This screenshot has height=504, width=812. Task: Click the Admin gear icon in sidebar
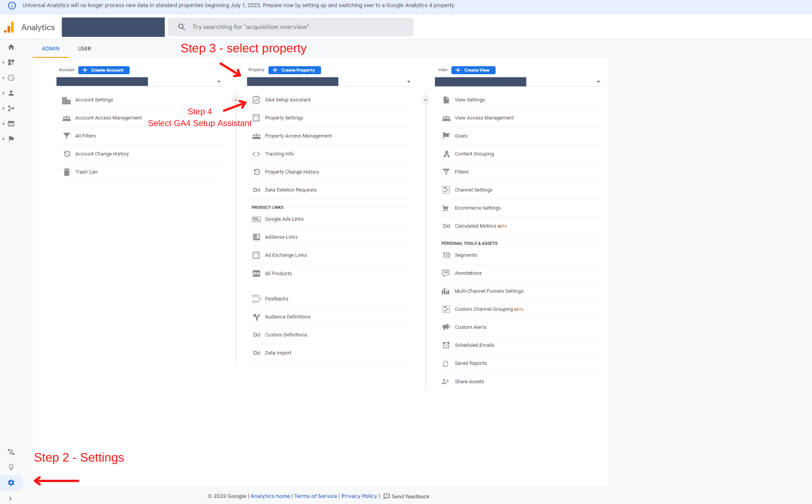pyautogui.click(x=11, y=483)
